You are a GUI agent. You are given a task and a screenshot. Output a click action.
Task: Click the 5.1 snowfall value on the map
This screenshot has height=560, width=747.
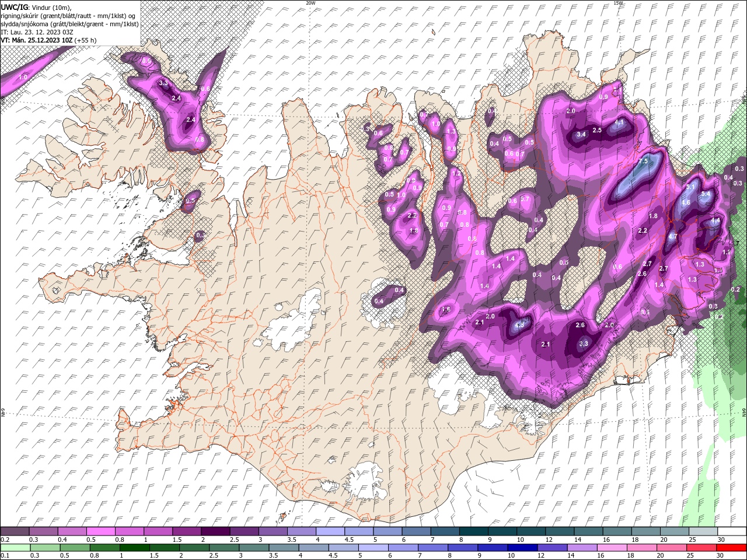[x=690, y=187]
